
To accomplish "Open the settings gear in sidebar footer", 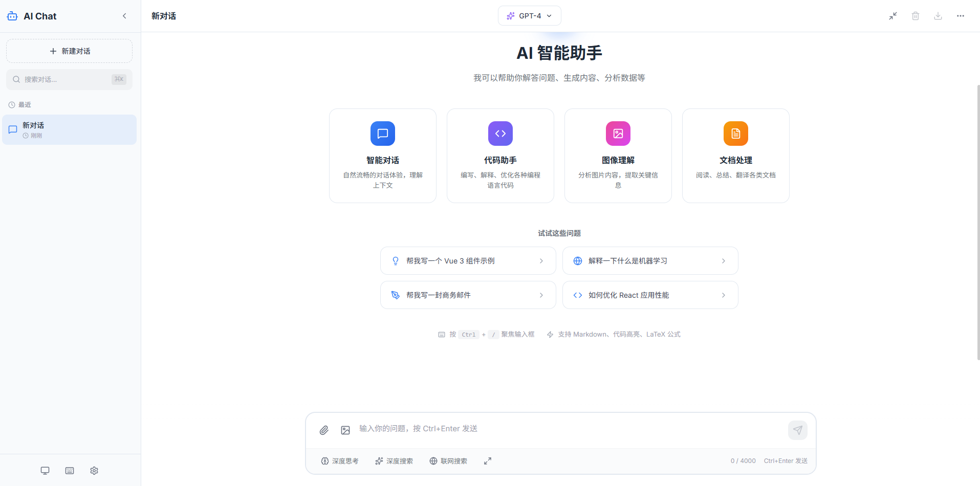I will [94, 471].
